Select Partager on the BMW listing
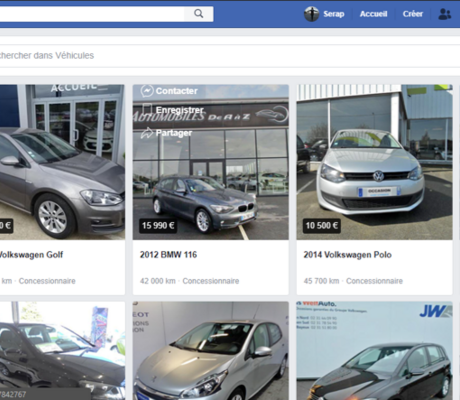Image resolution: width=460 pixels, height=400 pixels. [x=174, y=133]
